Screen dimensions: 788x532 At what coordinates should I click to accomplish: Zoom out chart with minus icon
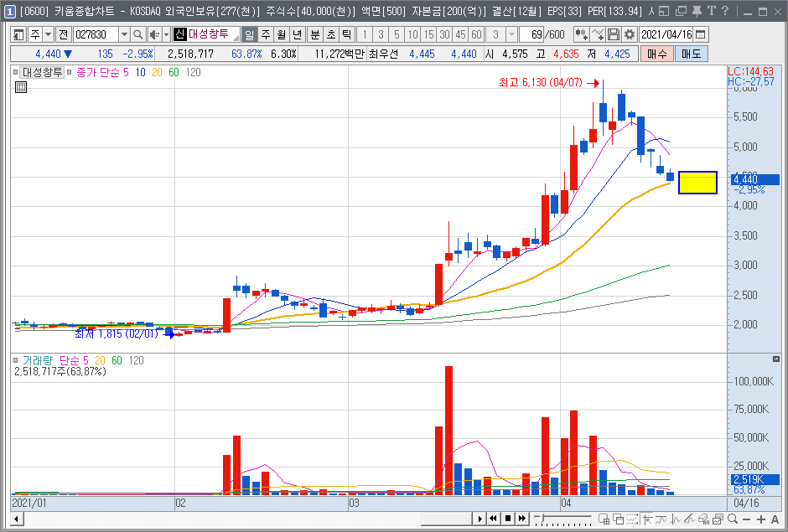tap(746, 519)
